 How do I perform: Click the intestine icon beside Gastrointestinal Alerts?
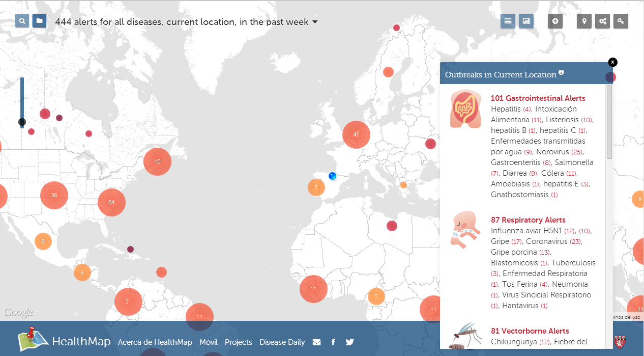click(465, 108)
